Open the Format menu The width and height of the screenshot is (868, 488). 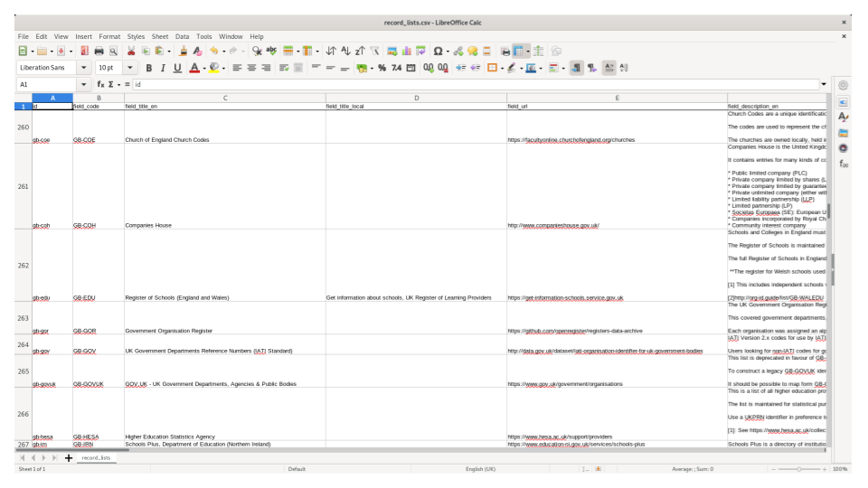tap(109, 36)
